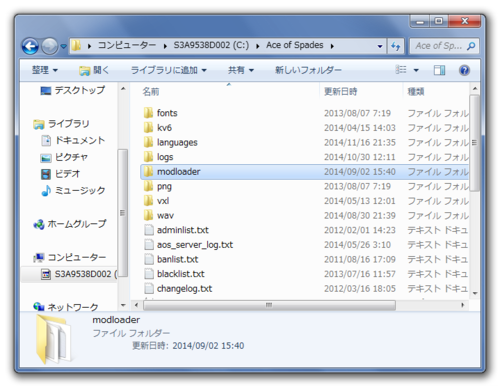Click modloader folder thumbnail in details pane
The image size is (500, 387).
coord(55,339)
